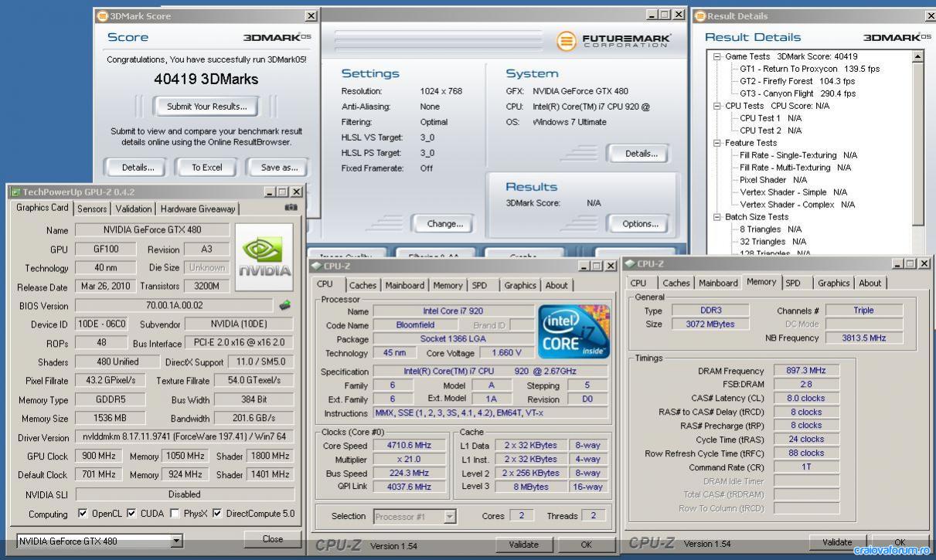Click the To Excel button
The image size is (936, 560).
[206, 167]
